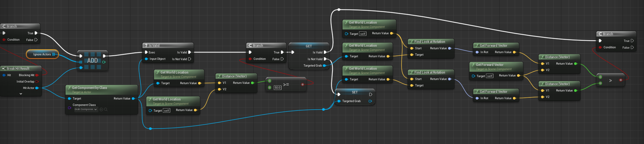The height and width of the screenshot is (144, 644).
Task: Expand Break Hit Result advanced pins chevron
Action: (x=21, y=94)
